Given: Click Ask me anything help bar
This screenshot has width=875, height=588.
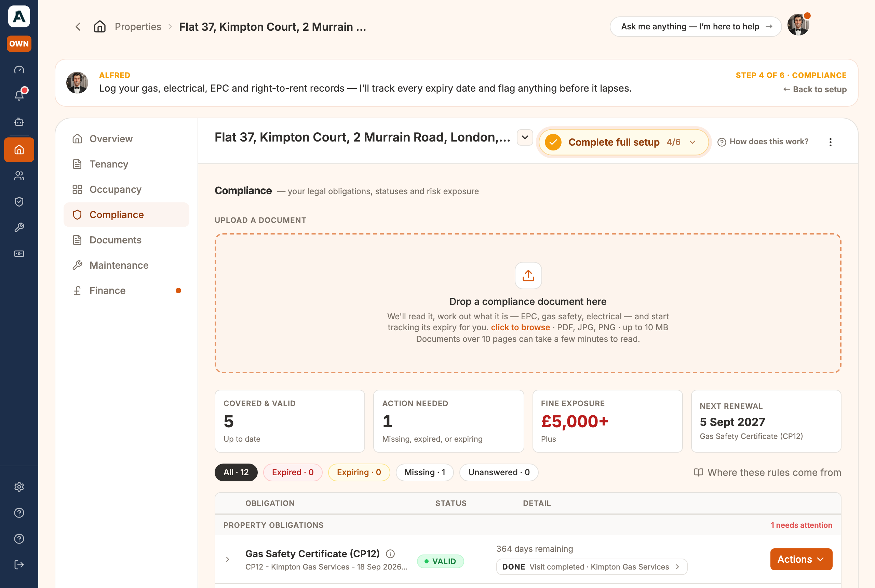Looking at the screenshot, I should coord(696,27).
